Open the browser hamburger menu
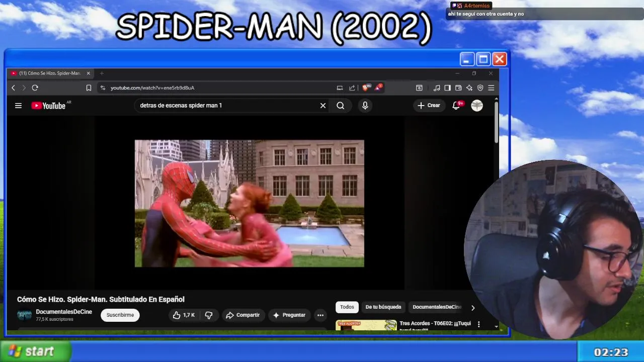The height and width of the screenshot is (362, 644). [x=491, y=87]
